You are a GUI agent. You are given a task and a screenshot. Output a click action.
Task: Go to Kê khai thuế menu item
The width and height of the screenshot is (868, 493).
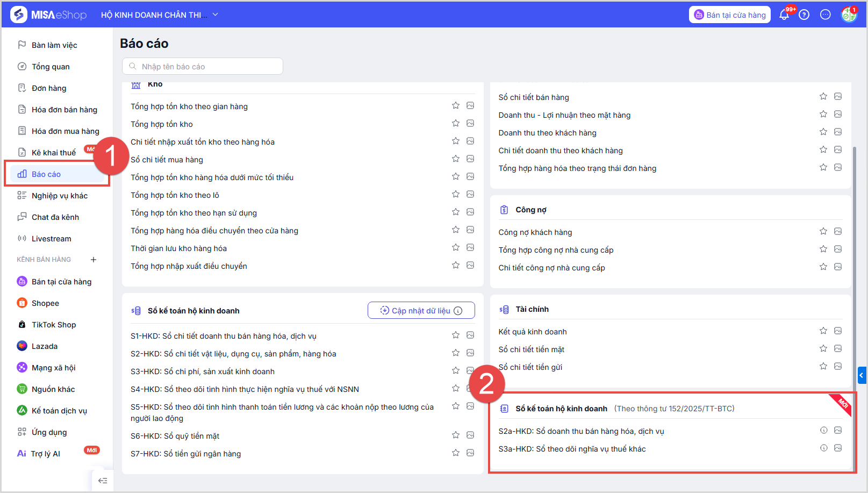53,153
